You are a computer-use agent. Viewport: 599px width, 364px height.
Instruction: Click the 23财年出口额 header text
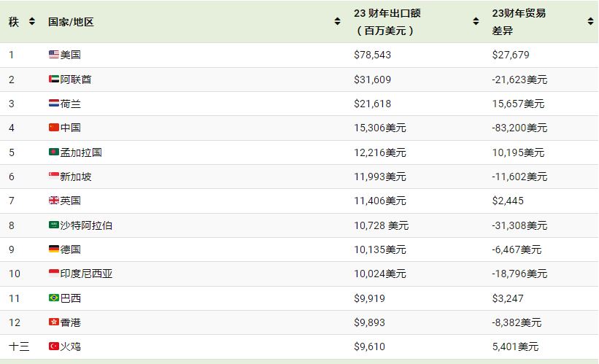(x=387, y=14)
